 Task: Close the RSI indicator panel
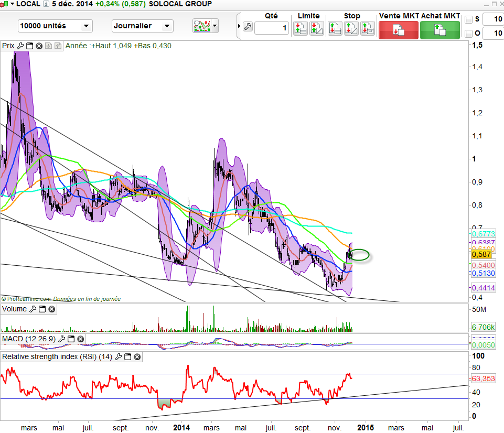pos(137,357)
